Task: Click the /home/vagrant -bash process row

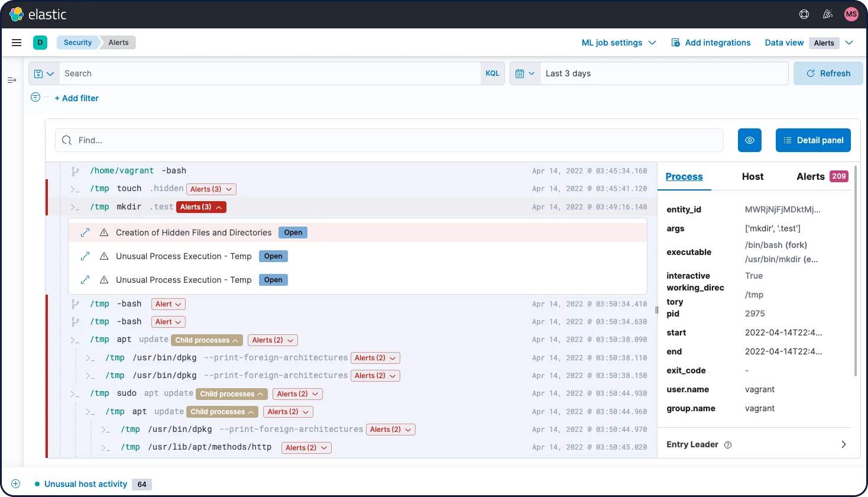Action: tap(351, 171)
